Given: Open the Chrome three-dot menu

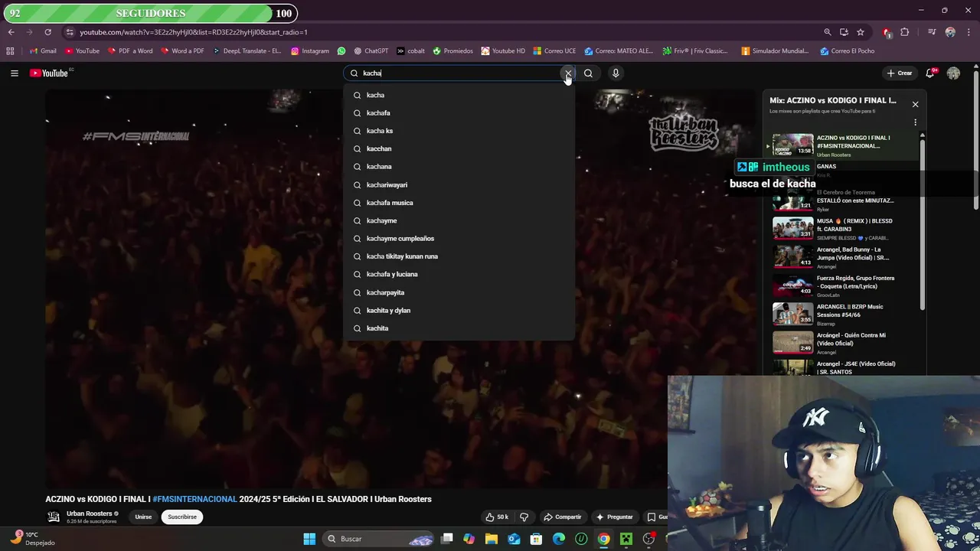Looking at the screenshot, I should pyautogui.click(x=969, y=32).
